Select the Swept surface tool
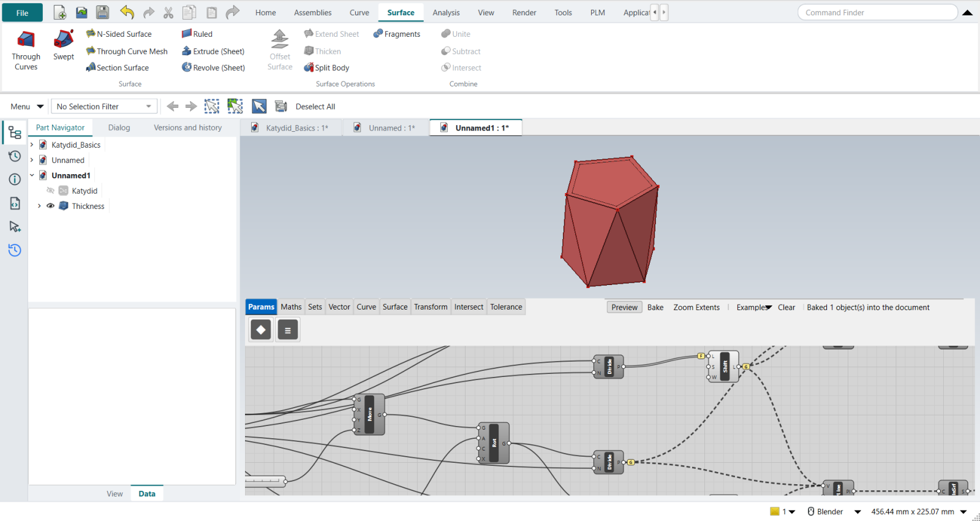980x521 pixels. pos(64,45)
